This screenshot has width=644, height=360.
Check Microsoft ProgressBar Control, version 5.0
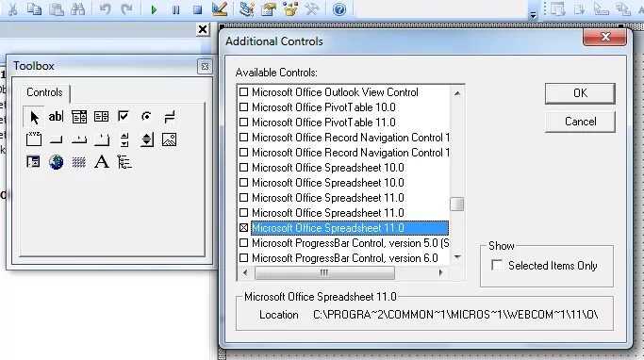(x=243, y=243)
